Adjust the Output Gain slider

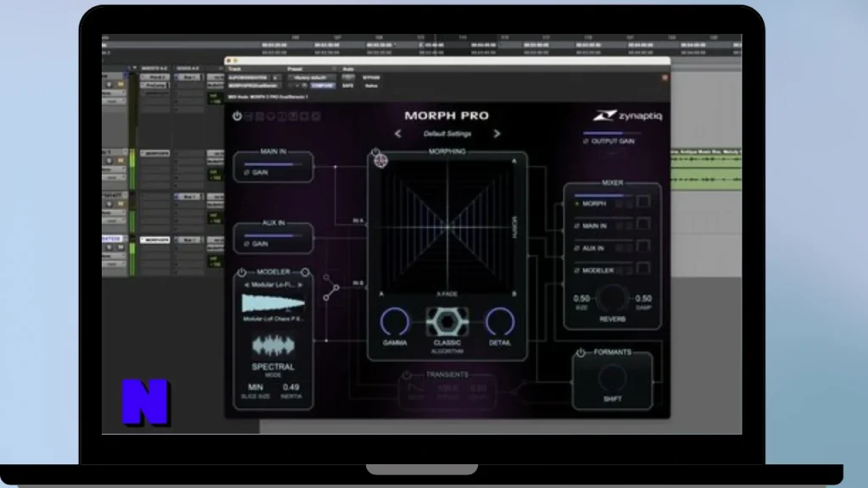click(x=611, y=133)
